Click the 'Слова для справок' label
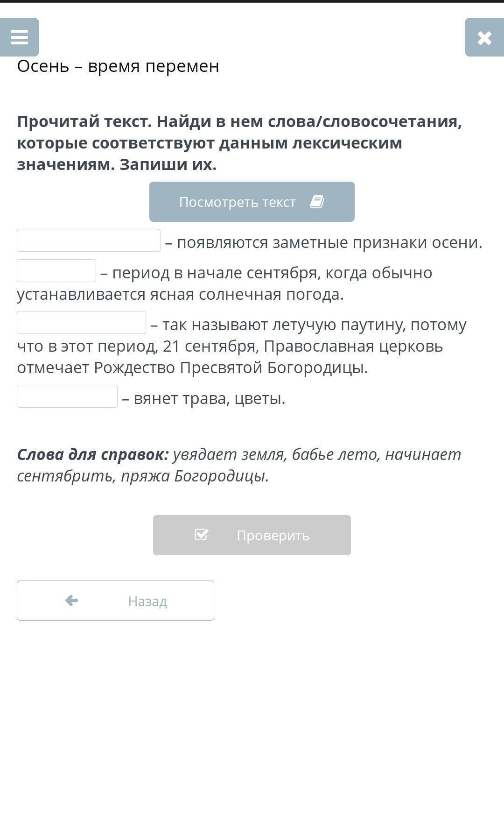 click(x=93, y=454)
